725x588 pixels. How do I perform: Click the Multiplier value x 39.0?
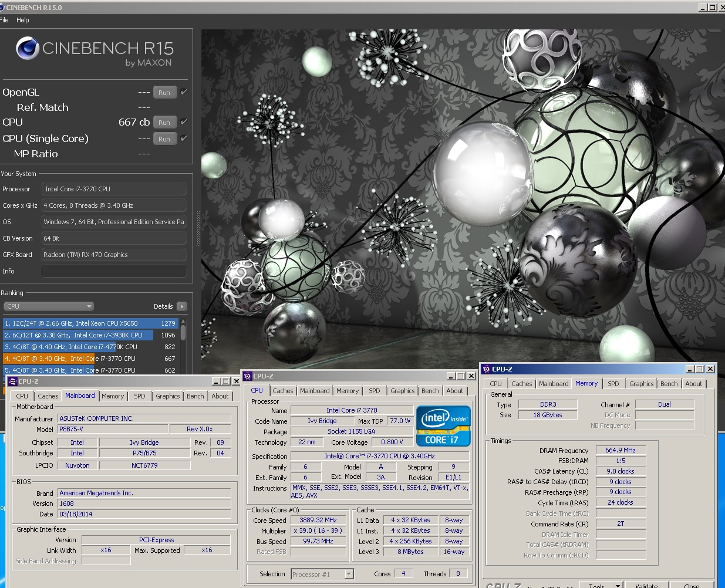tap(318, 530)
